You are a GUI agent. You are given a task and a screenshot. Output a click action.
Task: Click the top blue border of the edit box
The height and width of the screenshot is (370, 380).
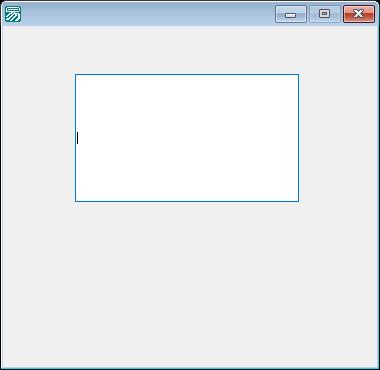pos(187,75)
